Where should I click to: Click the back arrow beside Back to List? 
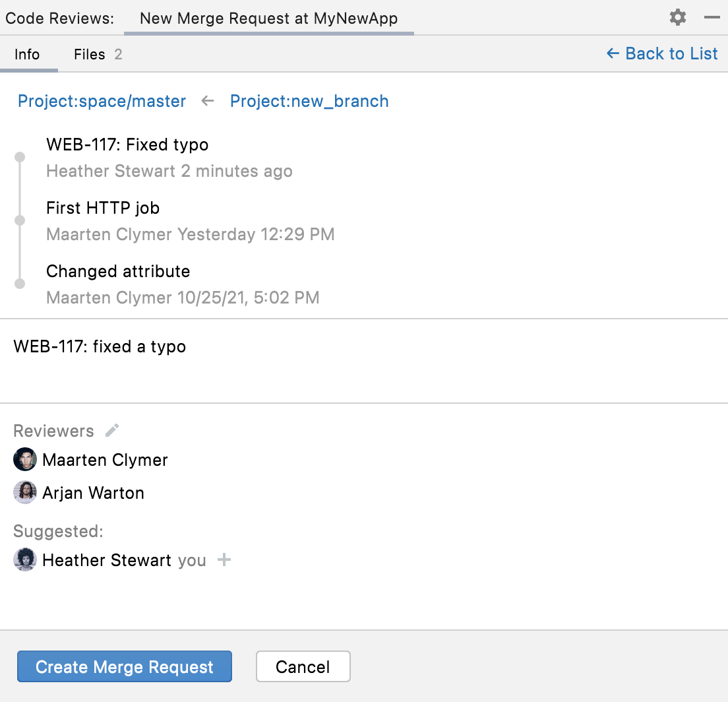[x=612, y=53]
